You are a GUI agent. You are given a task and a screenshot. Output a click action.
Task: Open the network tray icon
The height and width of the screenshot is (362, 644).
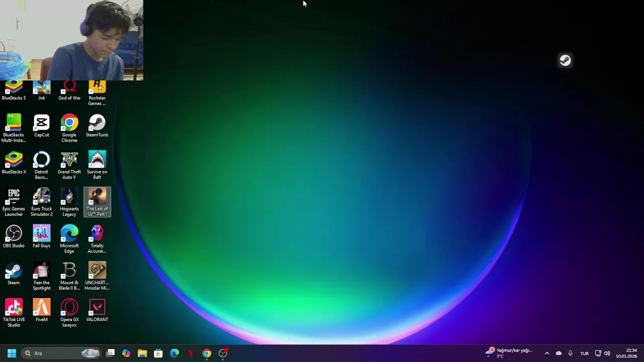(598, 353)
